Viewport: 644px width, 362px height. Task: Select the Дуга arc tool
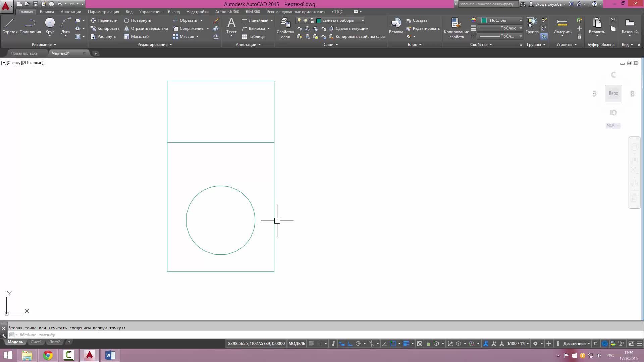[65, 26]
